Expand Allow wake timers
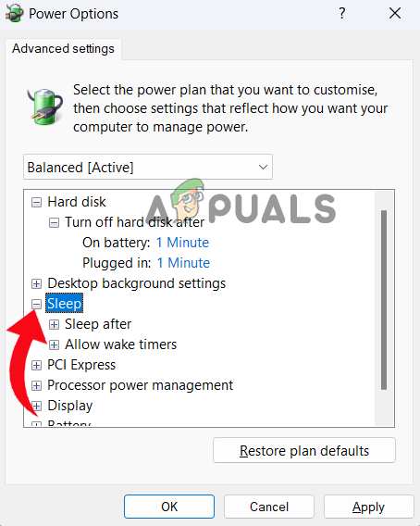Screen dimensions: 420x526 54,344
